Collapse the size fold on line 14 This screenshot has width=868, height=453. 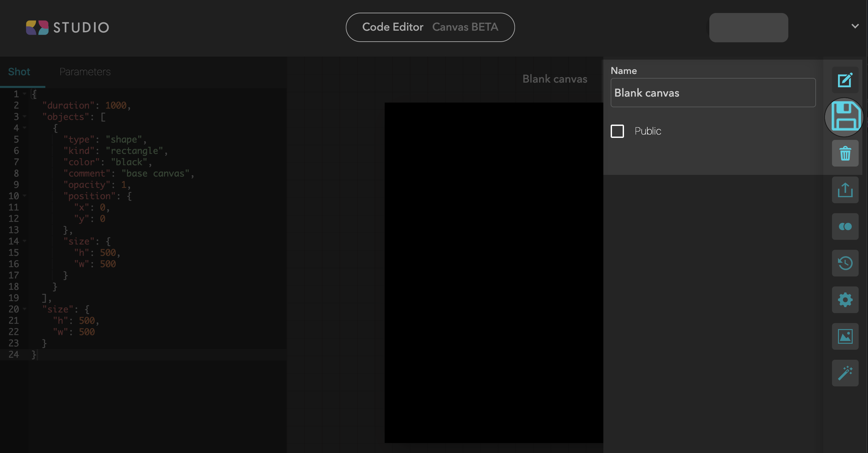tap(25, 241)
